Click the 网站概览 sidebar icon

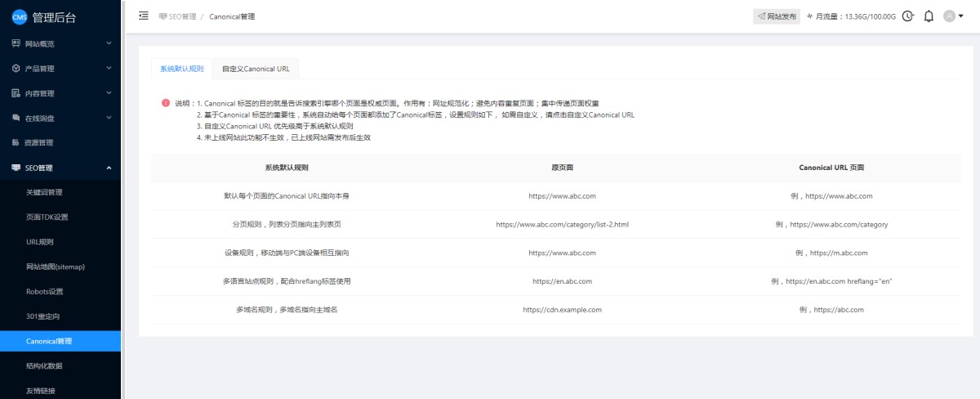(x=16, y=43)
